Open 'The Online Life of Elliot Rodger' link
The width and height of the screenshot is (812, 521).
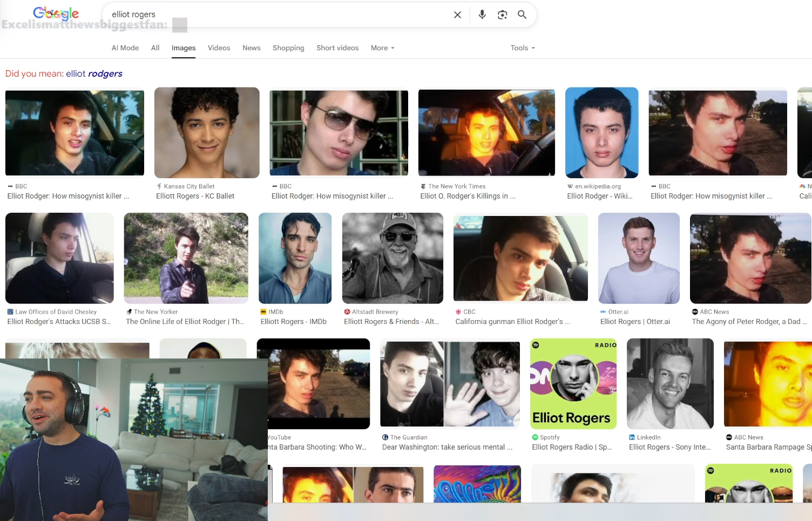[x=185, y=321]
